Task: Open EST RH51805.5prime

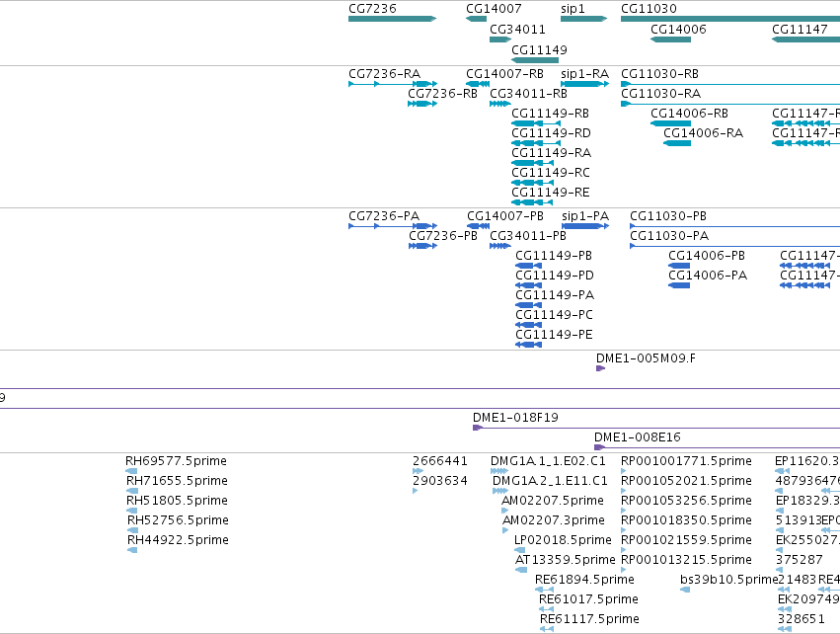Action: tap(132, 511)
